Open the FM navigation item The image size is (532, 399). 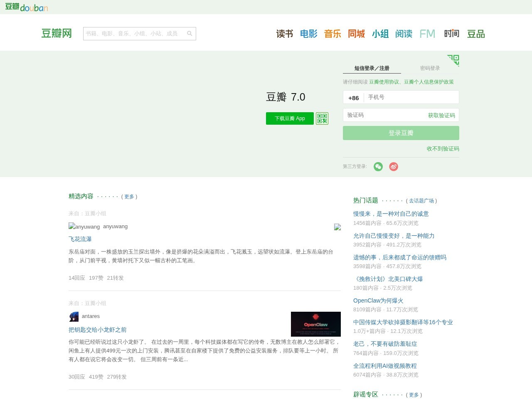(427, 34)
